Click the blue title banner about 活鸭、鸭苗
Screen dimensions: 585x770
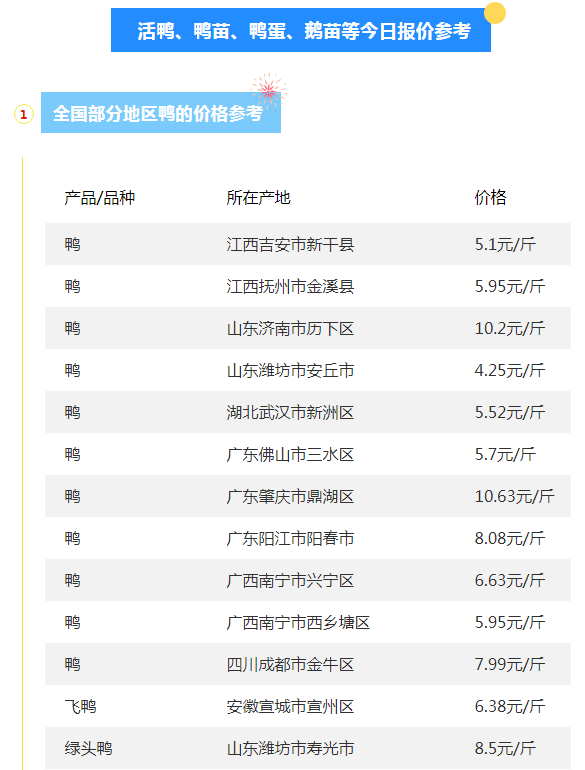coord(301,30)
